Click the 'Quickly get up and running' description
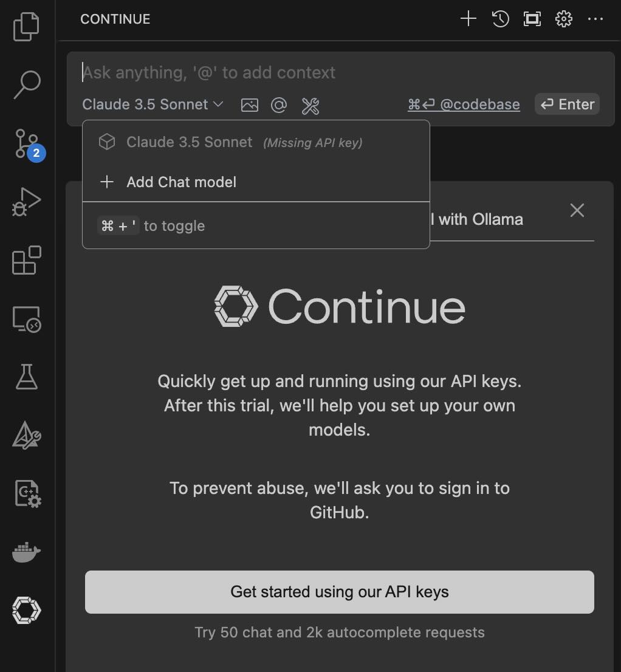621x672 pixels. click(340, 405)
